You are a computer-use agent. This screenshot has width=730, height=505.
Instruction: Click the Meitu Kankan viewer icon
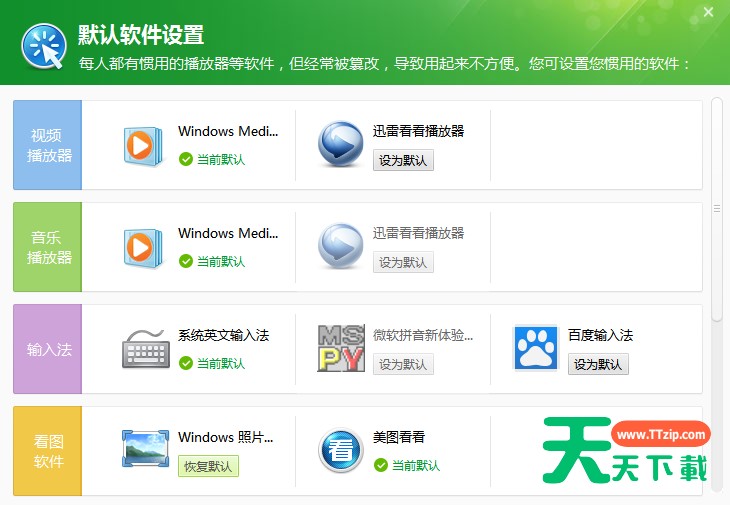(x=341, y=450)
